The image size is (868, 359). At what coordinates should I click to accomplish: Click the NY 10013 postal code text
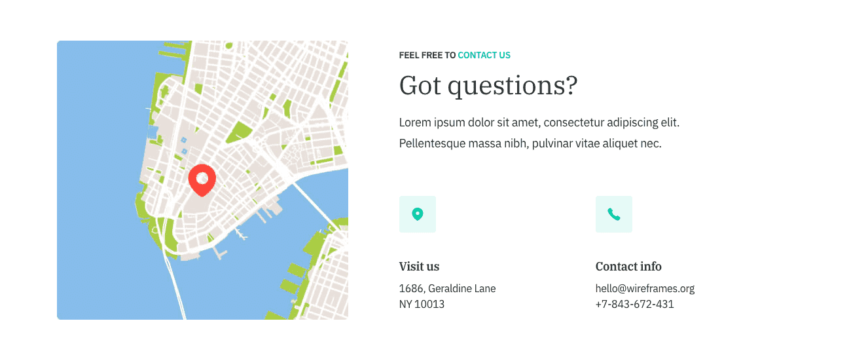tap(422, 304)
